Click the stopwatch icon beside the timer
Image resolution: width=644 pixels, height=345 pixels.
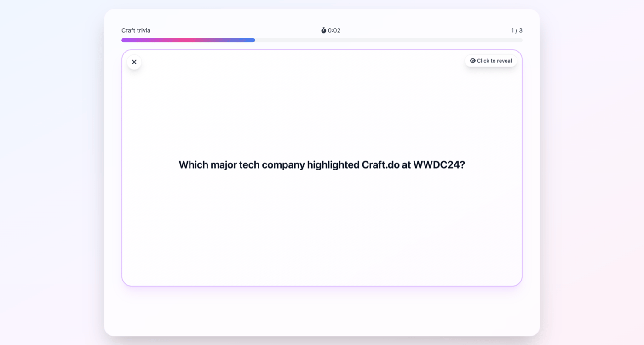coord(323,30)
